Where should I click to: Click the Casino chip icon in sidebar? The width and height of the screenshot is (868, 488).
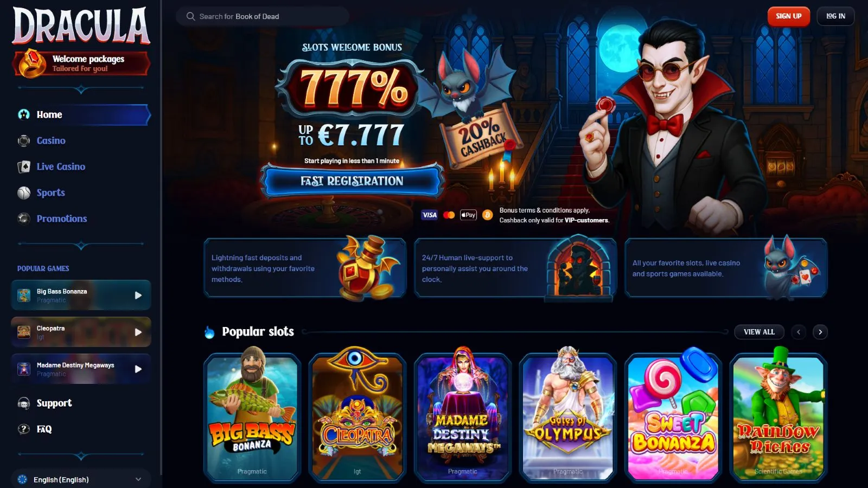24,141
